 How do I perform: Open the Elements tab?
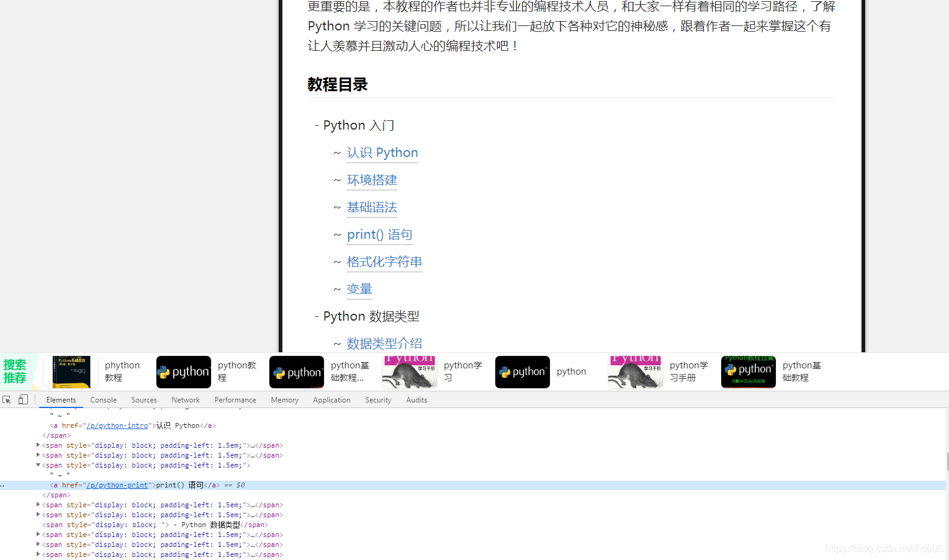[61, 400]
